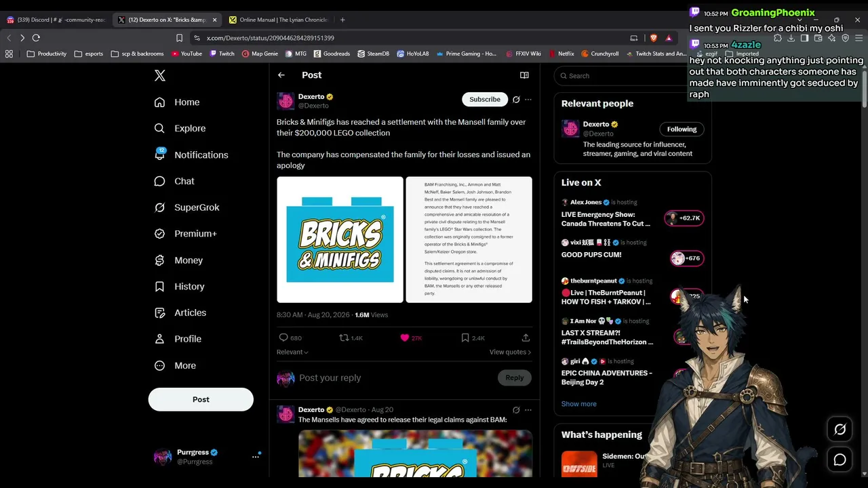
Task: Share the Dexerto post
Action: tap(526, 338)
